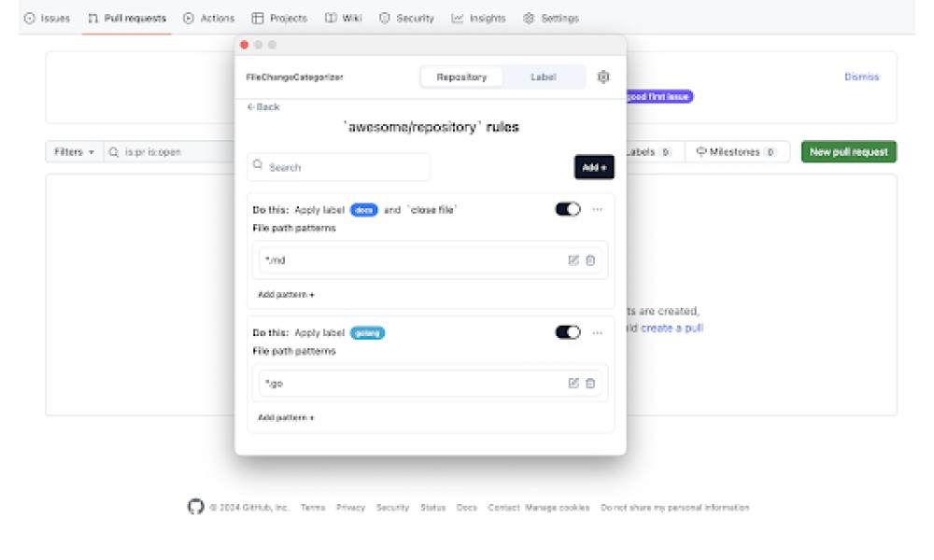Click the rules Search input field

point(339,167)
